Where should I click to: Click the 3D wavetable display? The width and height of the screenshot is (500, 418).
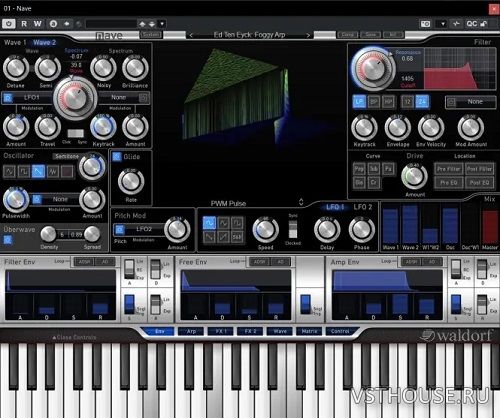coord(250,120)
